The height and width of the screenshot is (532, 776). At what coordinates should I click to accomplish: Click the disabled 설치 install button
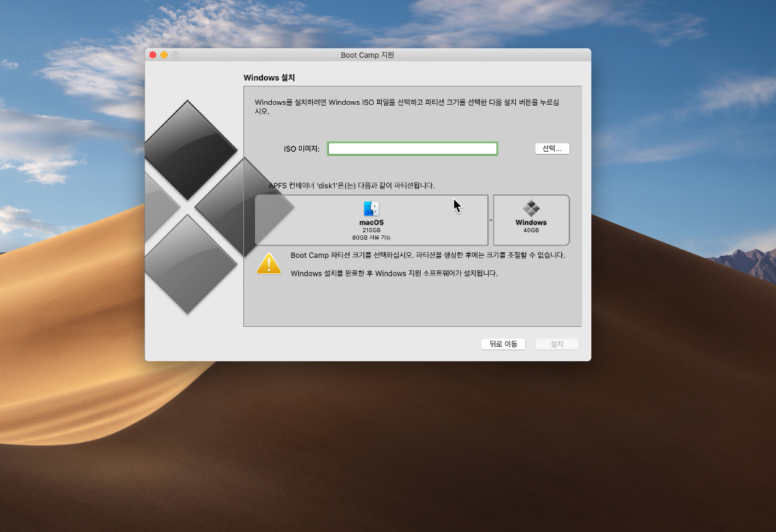[x=557, y=344]
